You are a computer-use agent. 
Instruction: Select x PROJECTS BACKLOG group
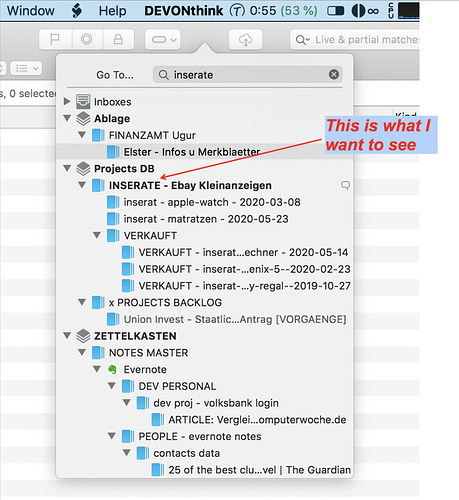pos(165,302)
